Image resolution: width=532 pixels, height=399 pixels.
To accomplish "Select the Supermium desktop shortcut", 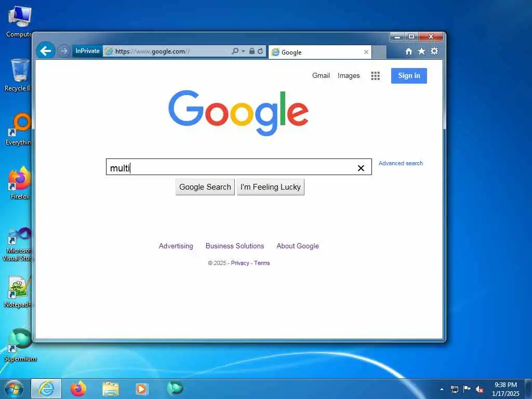I will 20,345.
